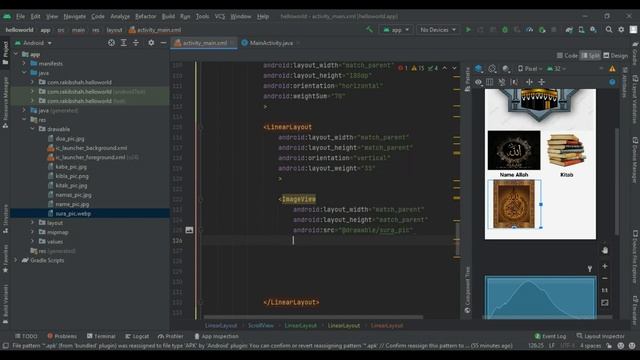Zoom in with the plus button in preview
The width and height of the screenshot is (640, 360).
point(604,266)
